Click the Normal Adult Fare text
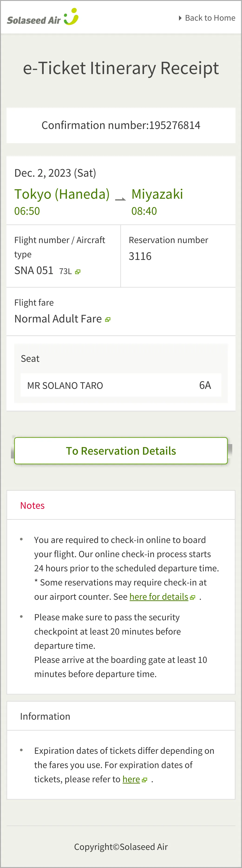The image size is (242, 868). [58, 319]
